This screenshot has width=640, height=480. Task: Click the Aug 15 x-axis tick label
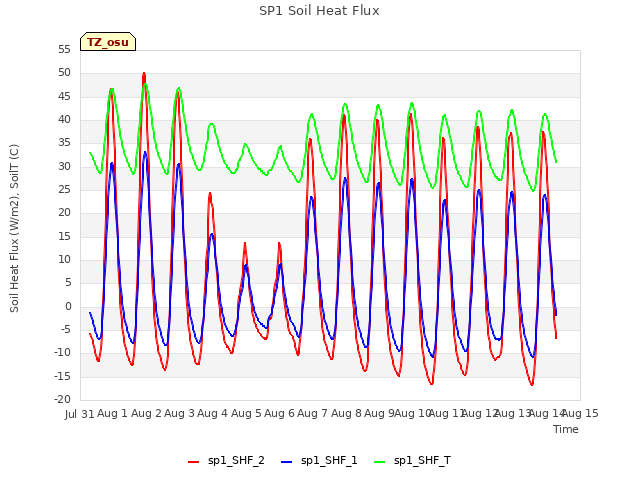click(580, 413)
